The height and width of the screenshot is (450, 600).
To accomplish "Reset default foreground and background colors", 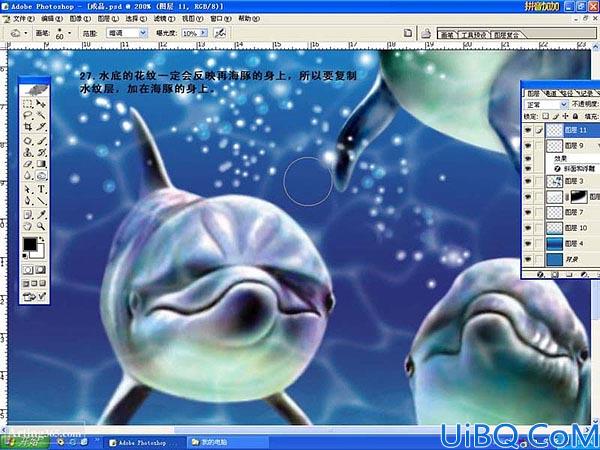I will [25, 256].
